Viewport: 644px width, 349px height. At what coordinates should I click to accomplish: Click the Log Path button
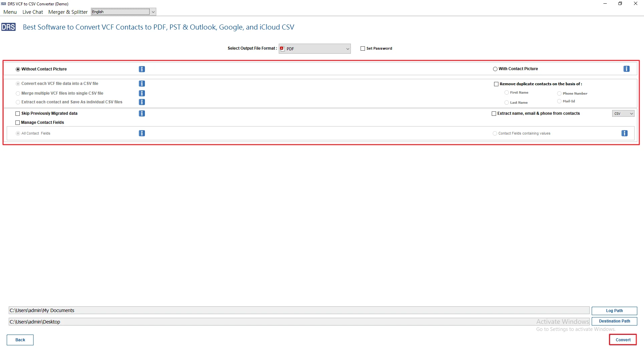coord(614,311)
